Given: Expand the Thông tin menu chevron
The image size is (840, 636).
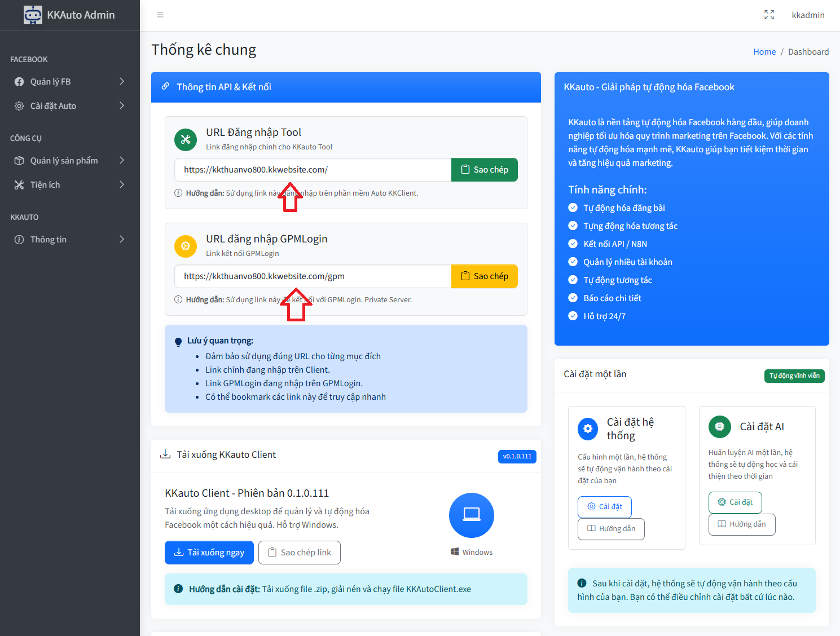Looking at the screenshot, I should pyautogui.click(x=122, y=240).
